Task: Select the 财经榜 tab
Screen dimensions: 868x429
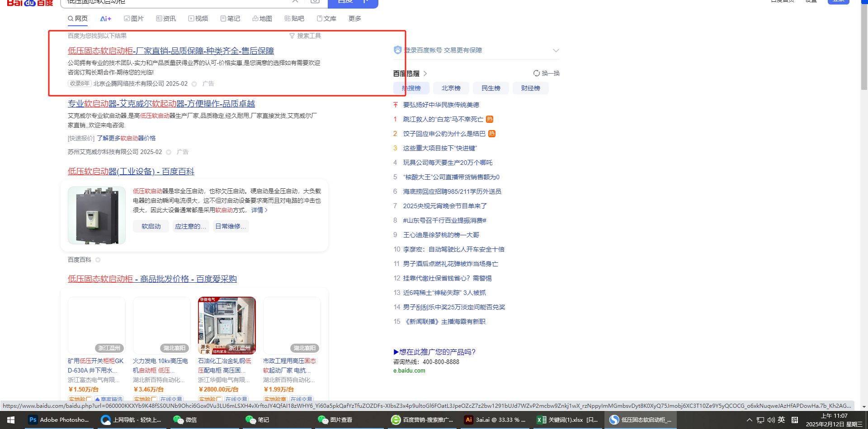Action: pyautogui.click(x=531, y=88)
